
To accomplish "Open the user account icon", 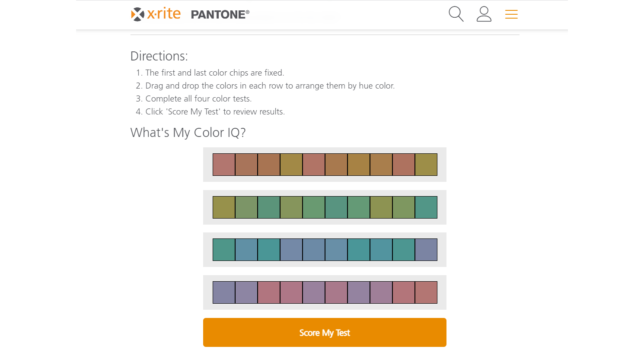I will [x=484, y=14].
